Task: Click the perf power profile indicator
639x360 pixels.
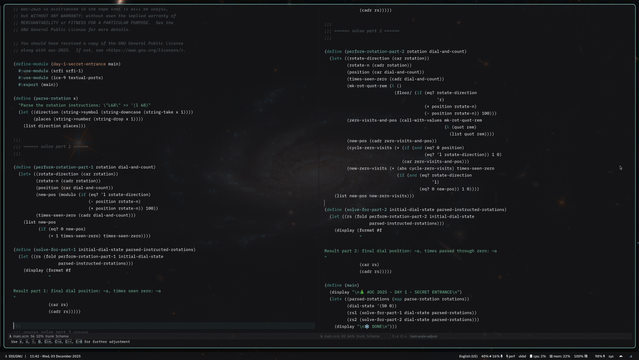Action: pos(511,356)
